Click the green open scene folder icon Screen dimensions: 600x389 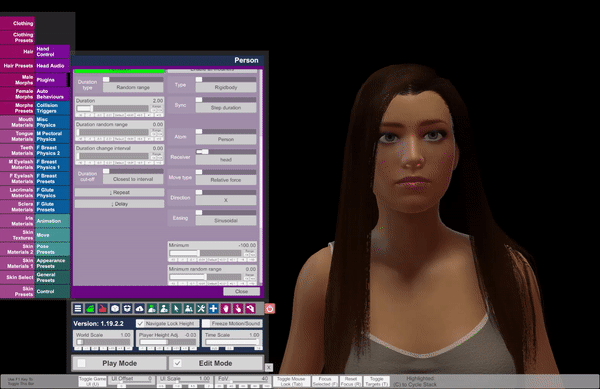pos(90,308)
